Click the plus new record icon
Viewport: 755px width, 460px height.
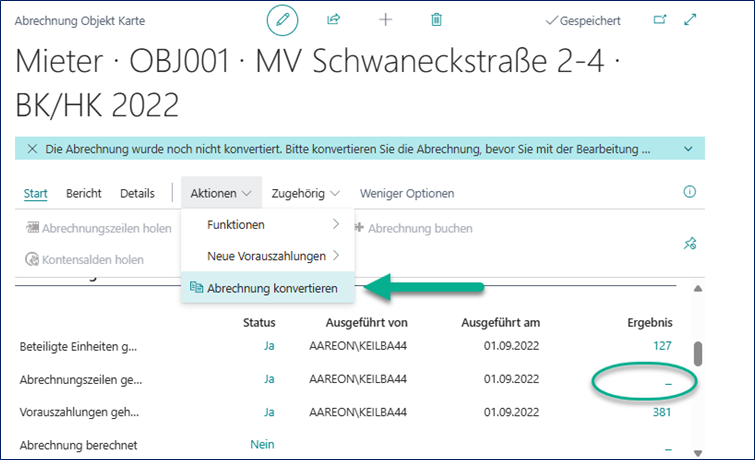pos(385,20)
